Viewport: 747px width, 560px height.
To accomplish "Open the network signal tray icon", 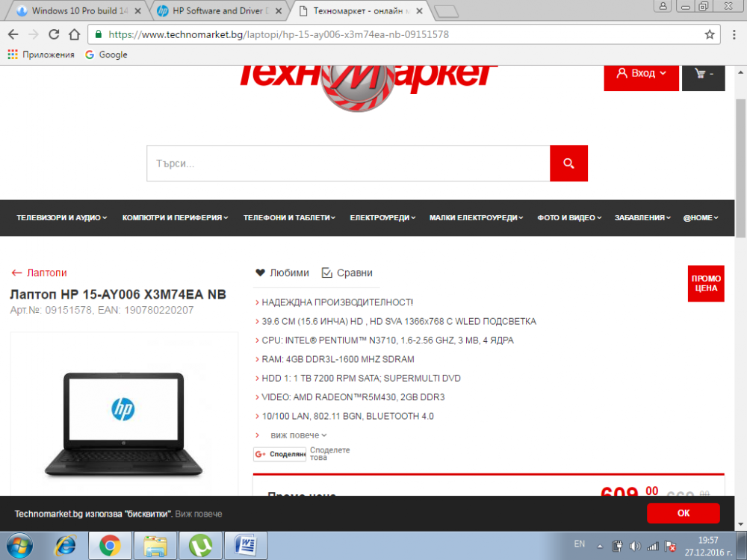I will [653, 547].
